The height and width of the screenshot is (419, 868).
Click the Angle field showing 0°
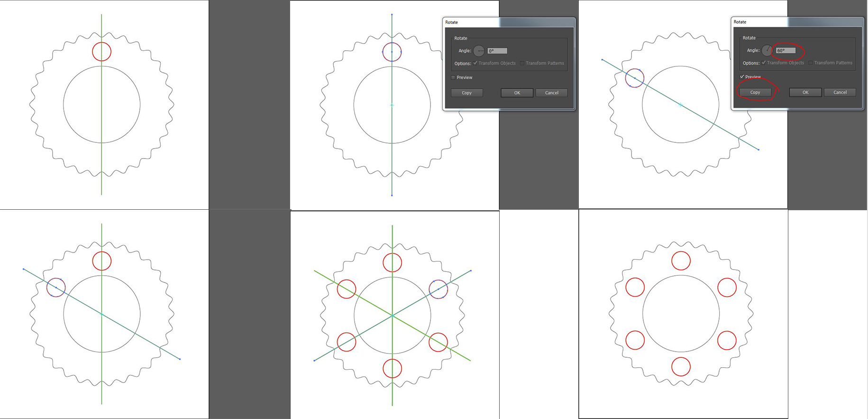[x=497, y=51]
